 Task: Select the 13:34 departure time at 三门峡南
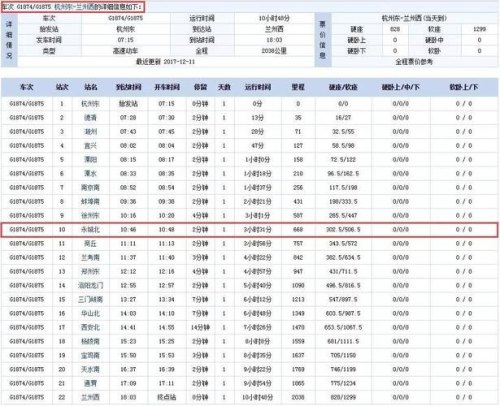coord(167,300)
